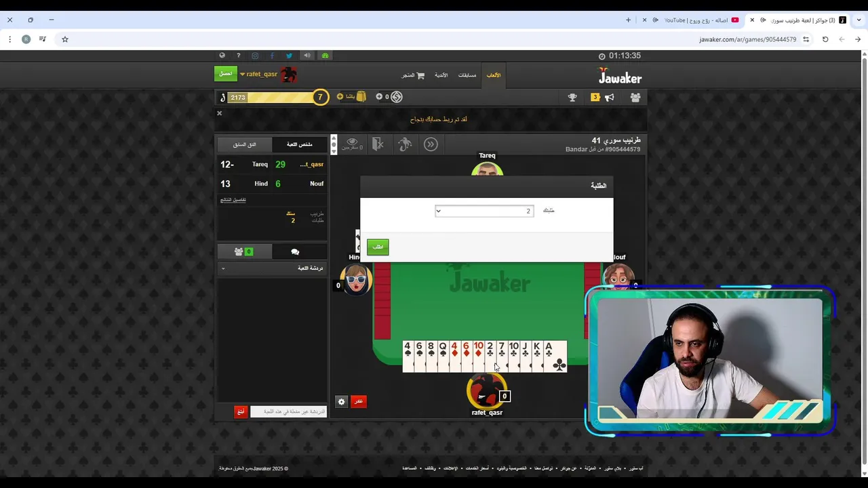Open the Twitter link icon
The height and width of the screenshot is (488, 868).
click(289, 56)
